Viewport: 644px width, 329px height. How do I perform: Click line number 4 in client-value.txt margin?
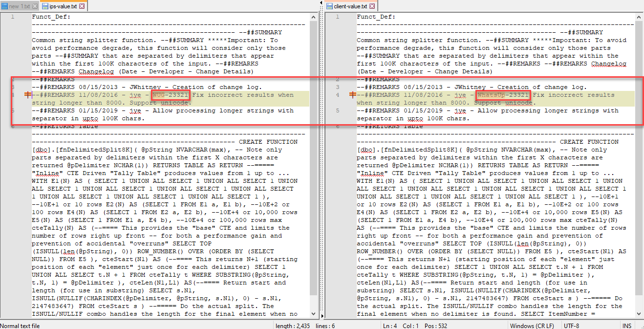pyautogui.click(x=338, y=95)
